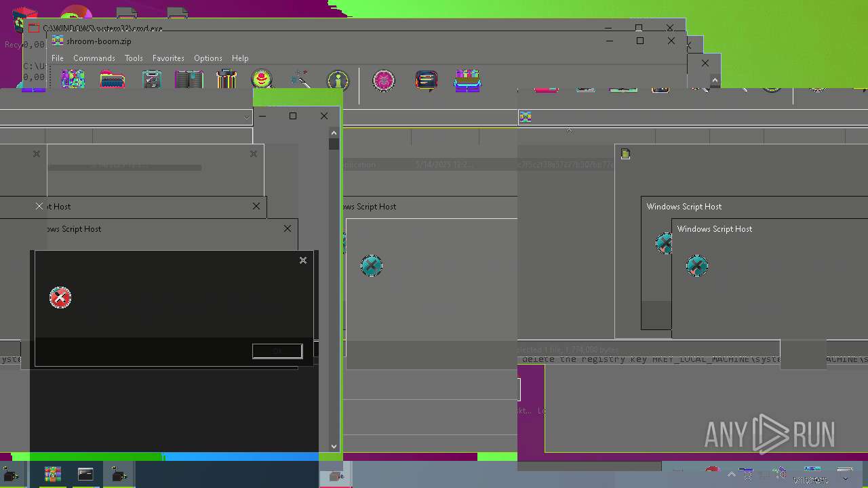Click the first taskbar icon at far left
Viewport: 868px width, 488px height.
[x=11, y=474]
